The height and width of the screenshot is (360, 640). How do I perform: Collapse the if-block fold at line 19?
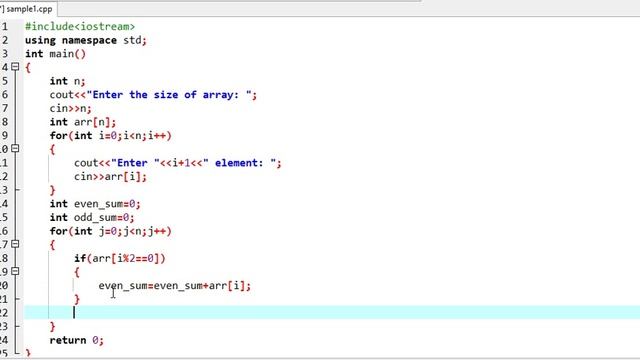(15, 271)
